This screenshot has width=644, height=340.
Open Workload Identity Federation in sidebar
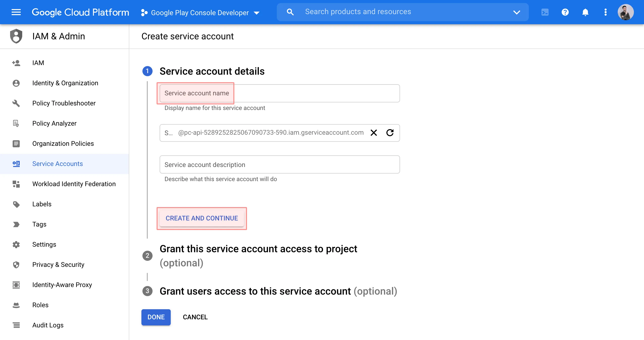click(x=74, y=184)
